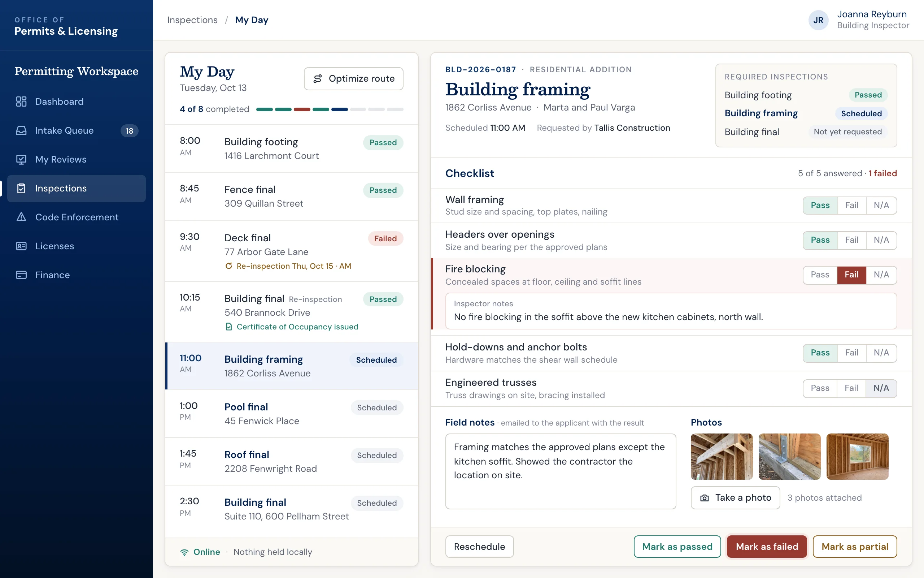924x578 pixels.
Task: Mark Wall framing as N/A
Action: 881,205
